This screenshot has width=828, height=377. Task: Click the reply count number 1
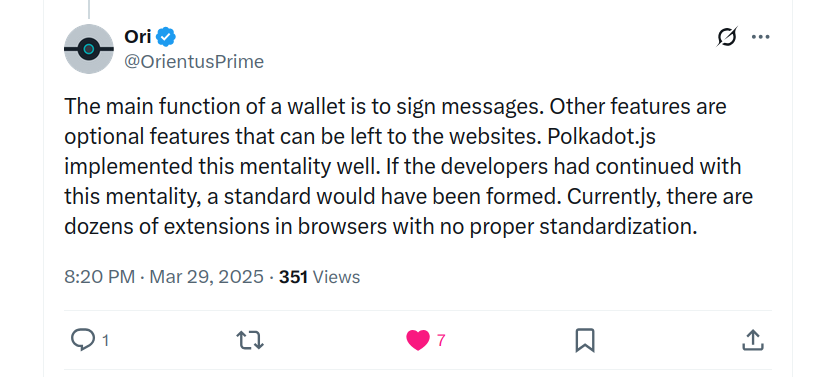coord(105,341)
